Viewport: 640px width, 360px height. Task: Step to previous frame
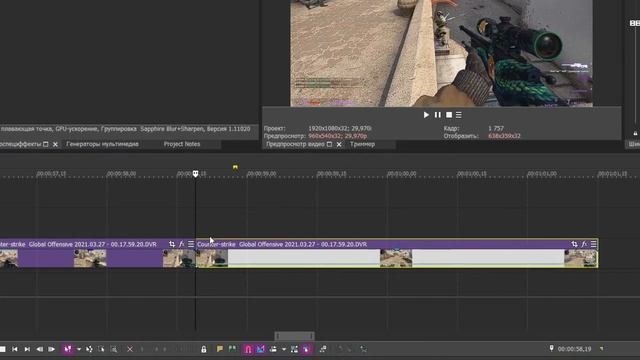pyautogui.click(x=40, y=349)
